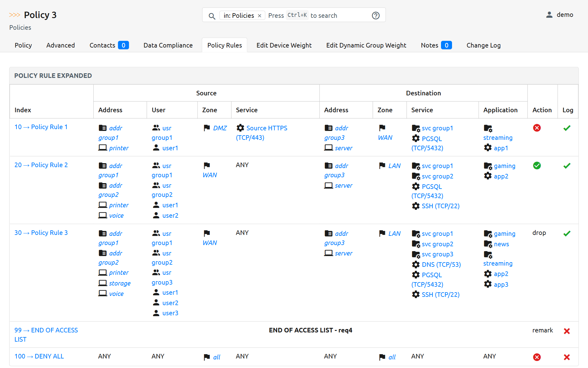The height and width of the screenshot is (368, 588).
Task: Click the DMZ zone flag icon in Rule 1
Action: (x=207, y=128)
